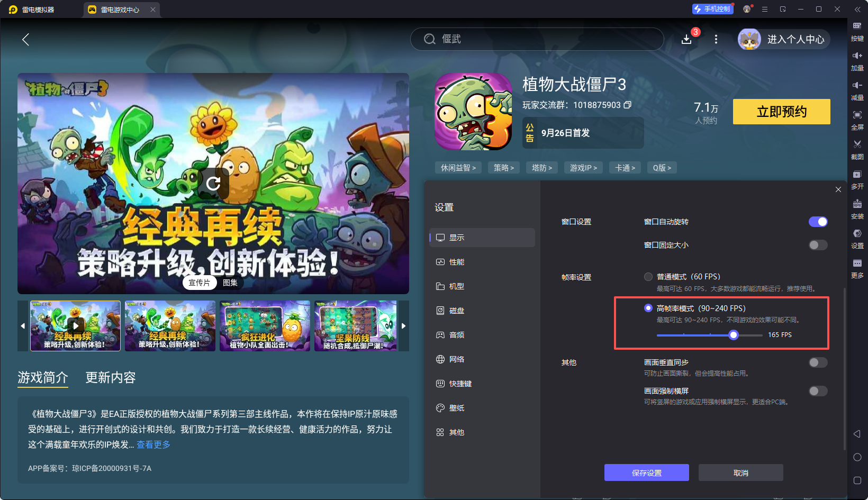This screenshot has width=868, height=500.
Task: Click the search magnifier icon
Action: pyautogui.click(x=430, y=39)
